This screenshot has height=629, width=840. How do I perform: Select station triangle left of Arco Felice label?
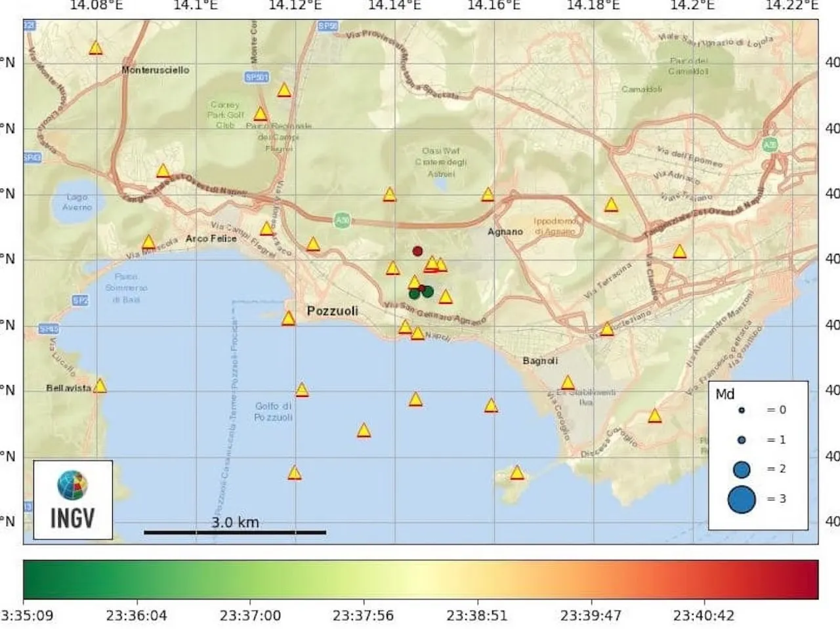coord(149,241)
